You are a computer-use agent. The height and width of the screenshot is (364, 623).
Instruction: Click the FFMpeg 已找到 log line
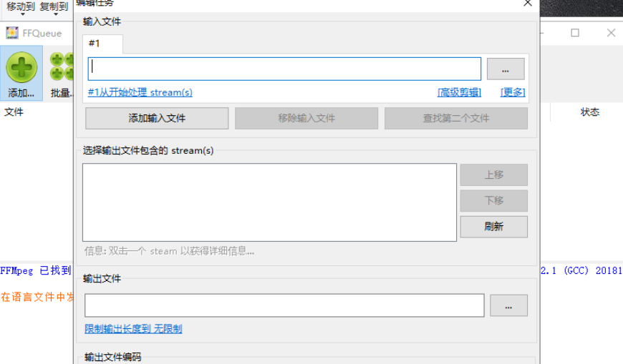(x=36, y=271)
